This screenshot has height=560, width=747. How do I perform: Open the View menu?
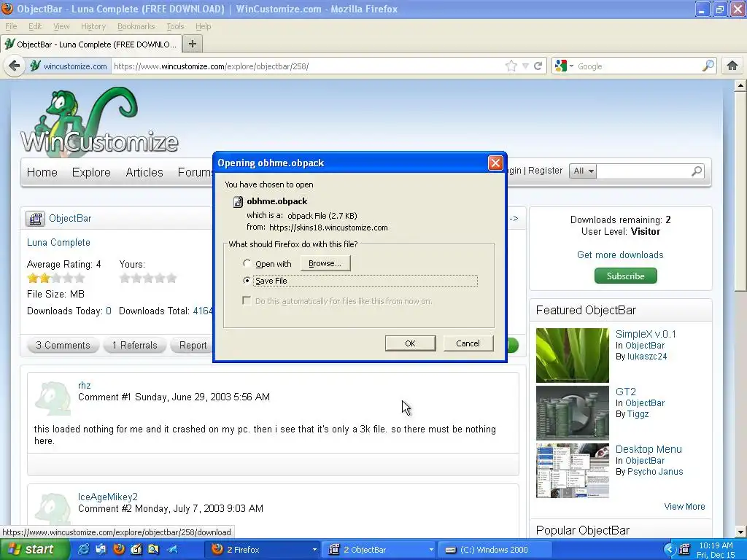[x=61, y=26]
